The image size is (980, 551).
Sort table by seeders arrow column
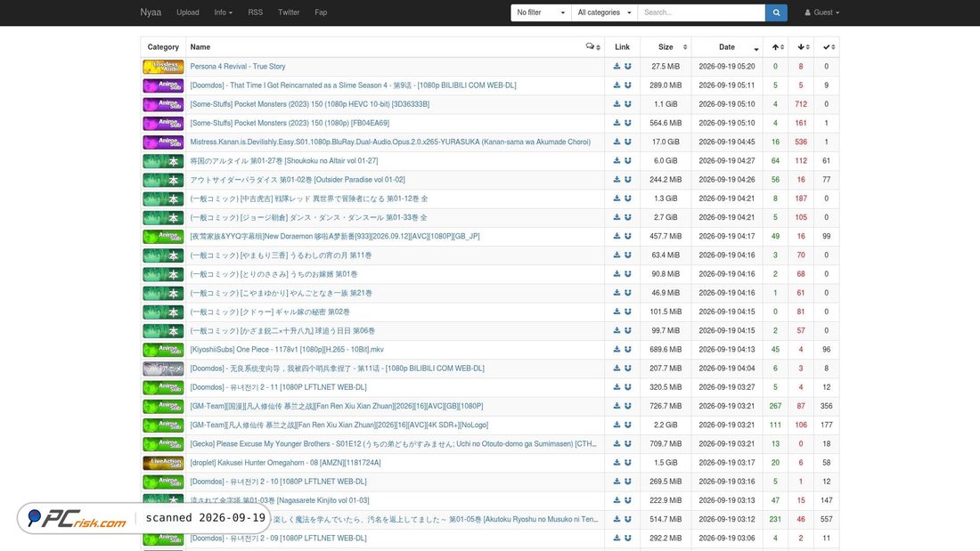[x=776, y=47]
